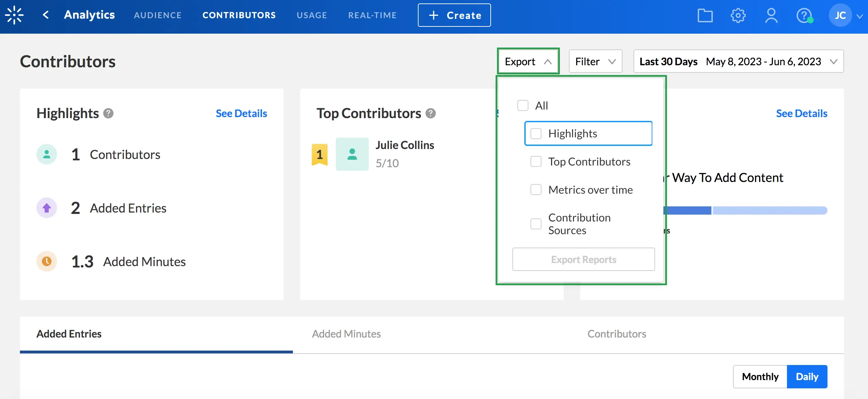
Task: Click the Export Reports button
Action: (x=583, y=260)
